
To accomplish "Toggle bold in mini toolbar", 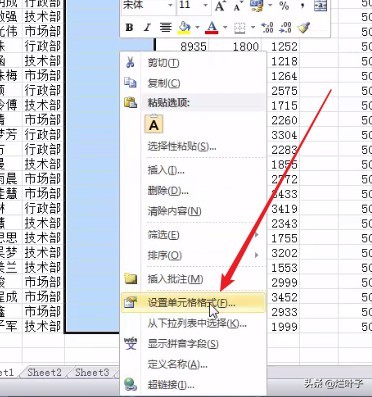I will 130,27.
